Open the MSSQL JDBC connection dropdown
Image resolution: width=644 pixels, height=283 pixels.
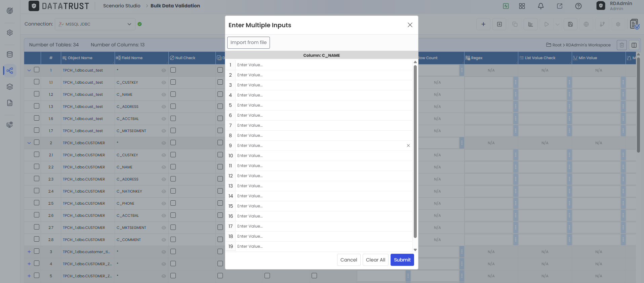click(x=95, y=24)
